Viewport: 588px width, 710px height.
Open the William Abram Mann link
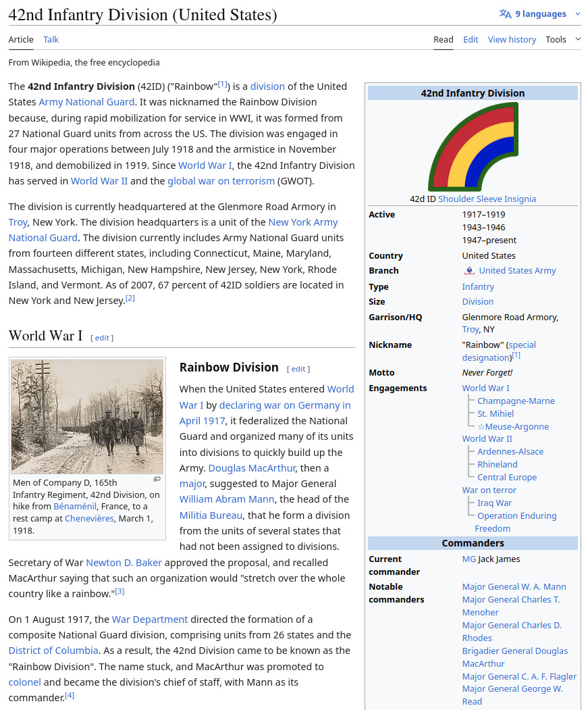[227, 499]
